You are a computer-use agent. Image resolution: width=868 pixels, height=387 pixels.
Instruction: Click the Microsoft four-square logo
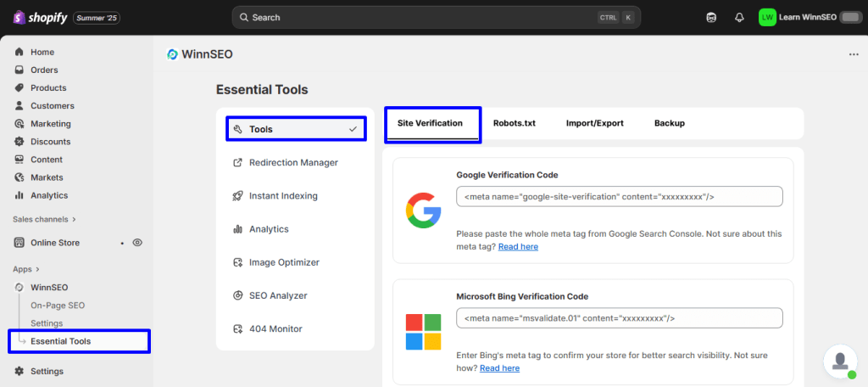423,332
